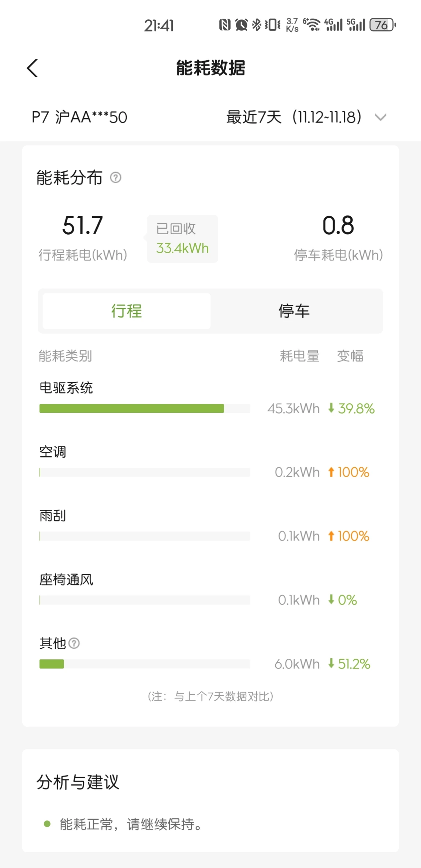
Task: Tap the 电驱系统 green progress bar
Action: coord(132,408)
